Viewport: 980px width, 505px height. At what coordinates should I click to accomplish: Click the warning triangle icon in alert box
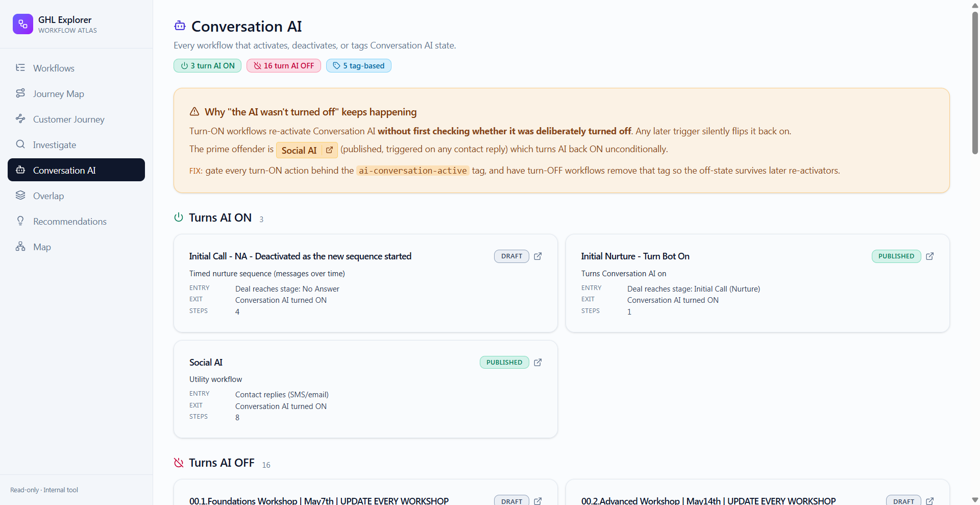coord(194,112)
